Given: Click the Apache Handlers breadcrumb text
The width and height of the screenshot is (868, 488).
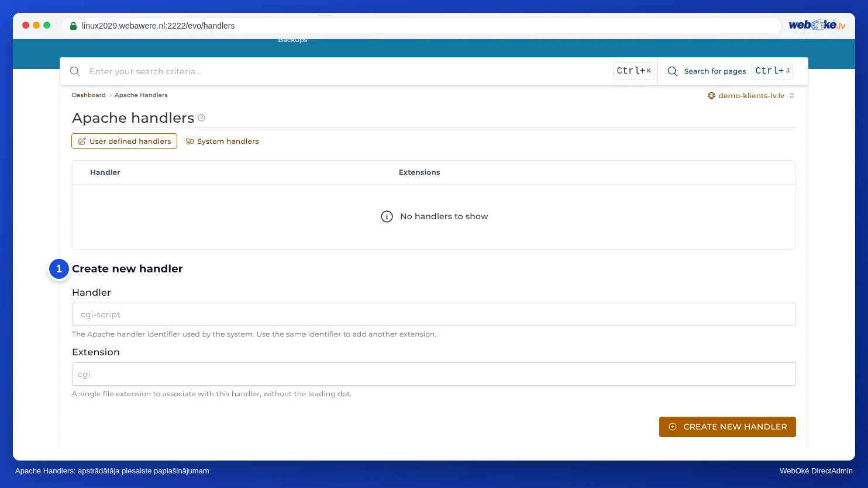Looking at the screenshot, I should pos(141,95).
